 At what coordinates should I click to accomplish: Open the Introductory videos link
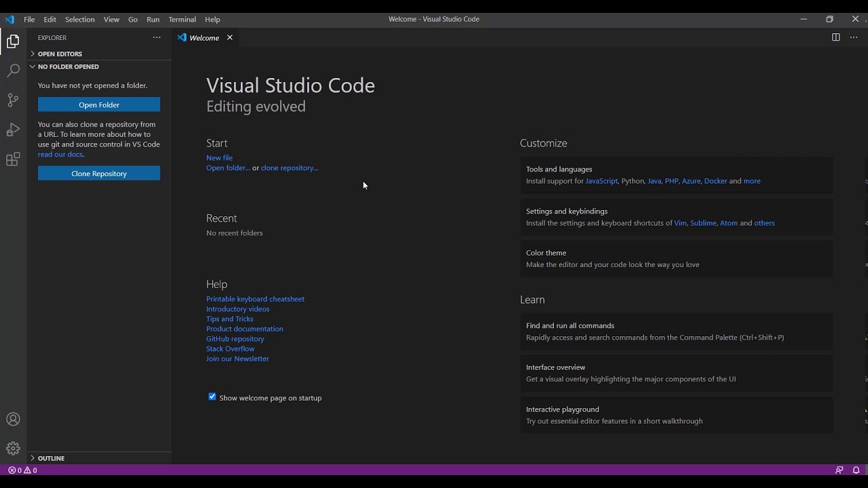coord(237,309)
